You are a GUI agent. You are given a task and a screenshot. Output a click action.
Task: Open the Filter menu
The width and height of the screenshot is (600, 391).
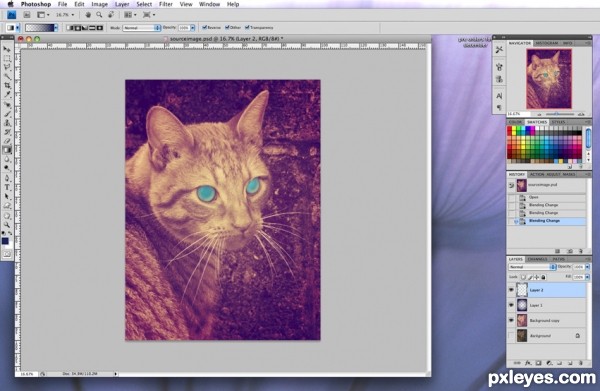point(166,4)
